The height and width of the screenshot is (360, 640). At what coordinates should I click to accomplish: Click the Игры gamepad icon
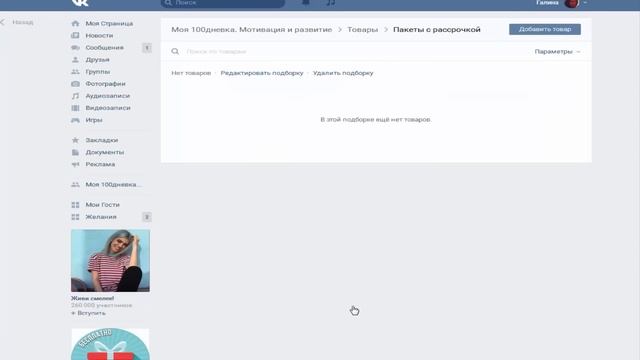tap(75, 120)
